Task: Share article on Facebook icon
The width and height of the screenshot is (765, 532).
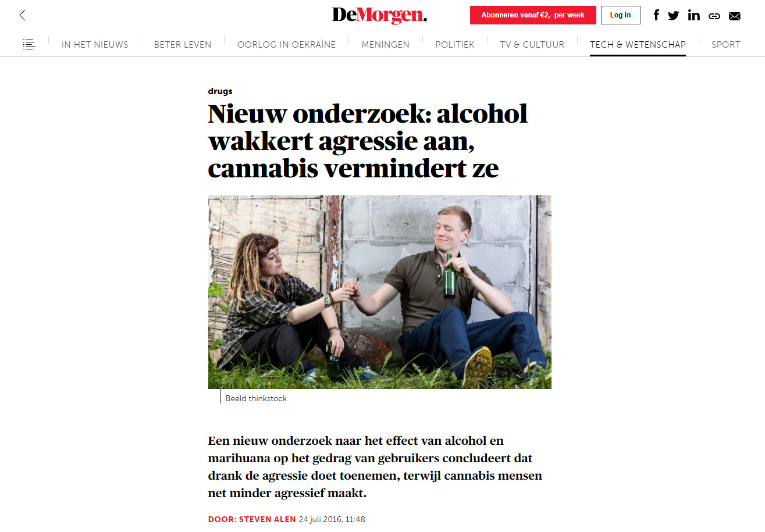Action: pos(656,15)
